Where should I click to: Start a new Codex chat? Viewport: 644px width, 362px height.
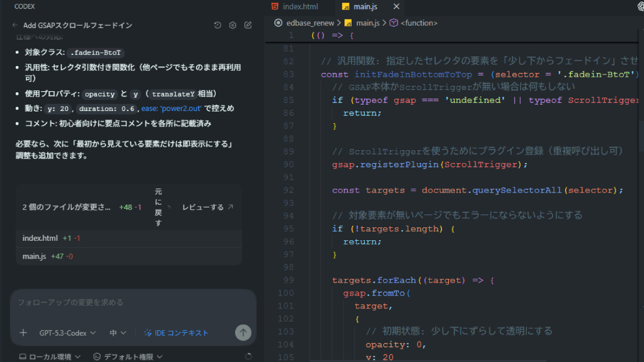248,25
